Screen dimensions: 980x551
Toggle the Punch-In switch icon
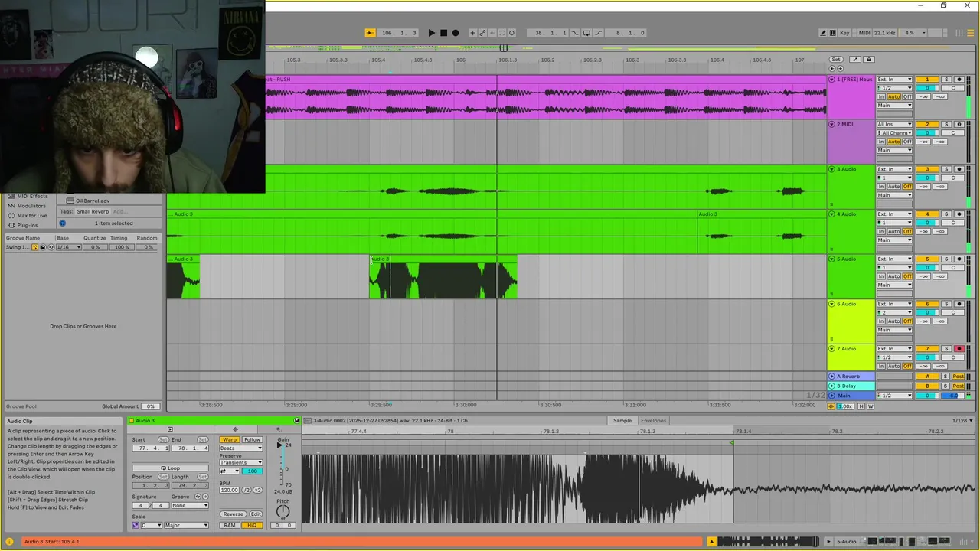tap(575, 33)
